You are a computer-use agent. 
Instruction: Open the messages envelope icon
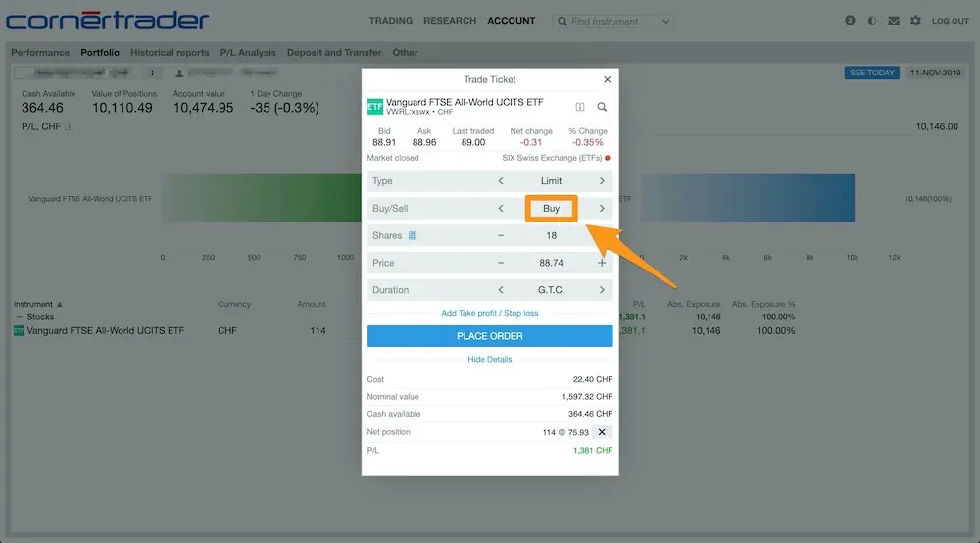point(894,21)
